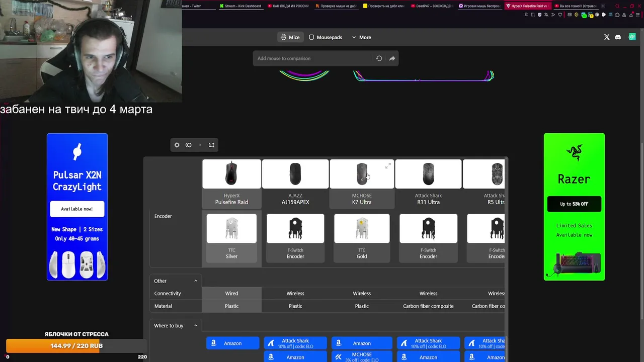Click the Razer logo on the green ad
644x362 pixels.
click(574, 153)
